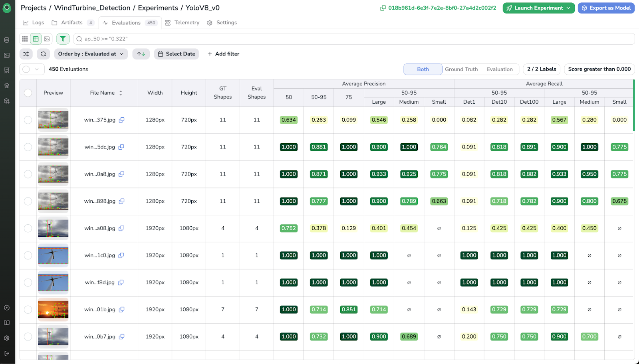Viewport: 639px width, 364px height.
Task: Click Add filter button
Action: 223,54
